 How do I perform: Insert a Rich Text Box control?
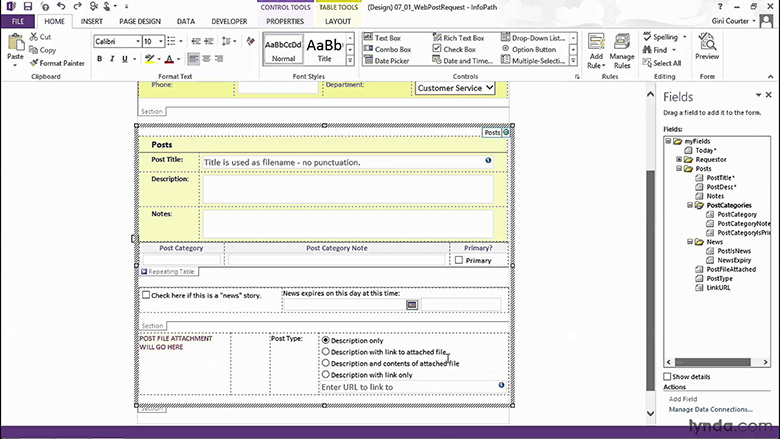[x=458, y=37]
